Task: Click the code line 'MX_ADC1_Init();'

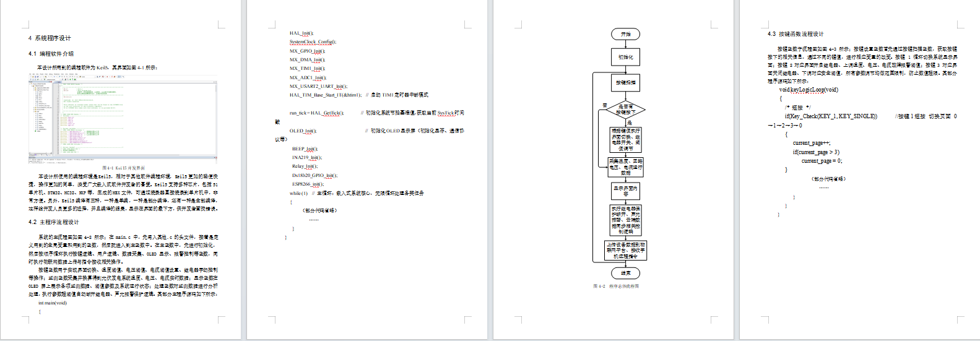Action: [307, 78]
